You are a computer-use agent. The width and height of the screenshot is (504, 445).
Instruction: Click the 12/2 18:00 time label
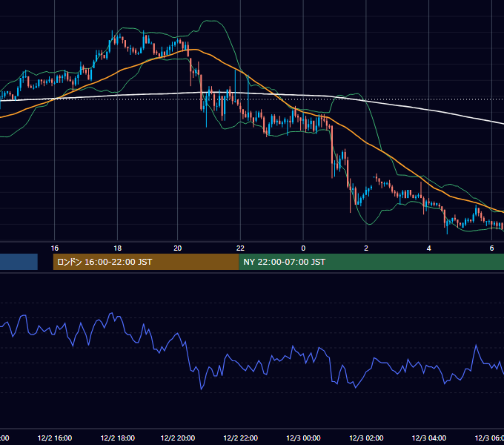click(118, 438)
